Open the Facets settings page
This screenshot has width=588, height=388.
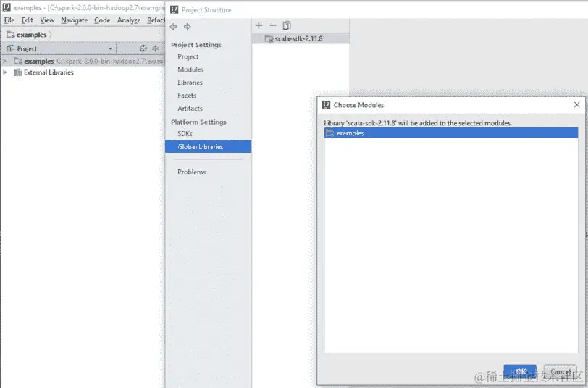click(187, 96)
